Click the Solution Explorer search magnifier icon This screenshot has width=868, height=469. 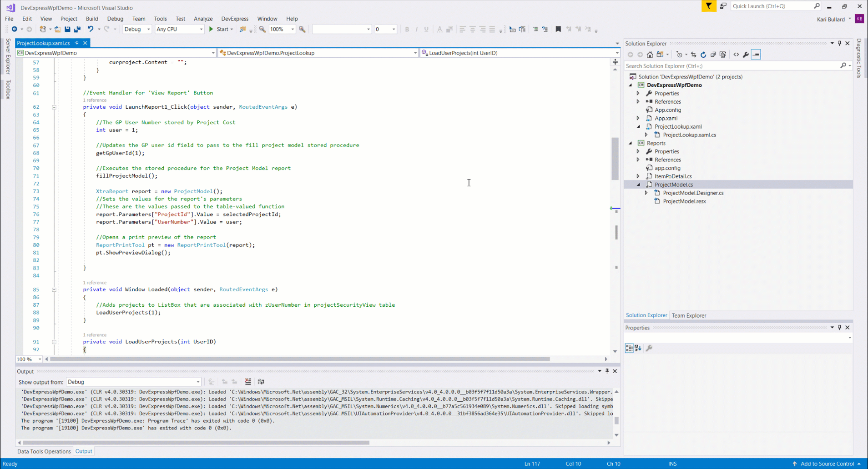point(843,66)
